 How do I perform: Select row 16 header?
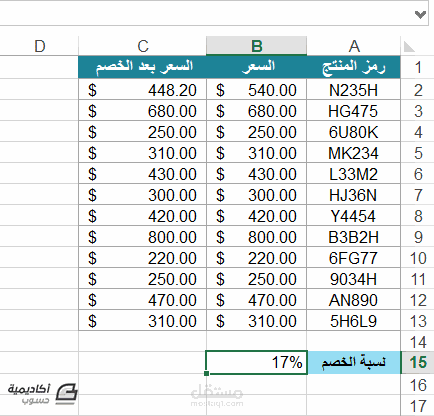coord(417,385)
